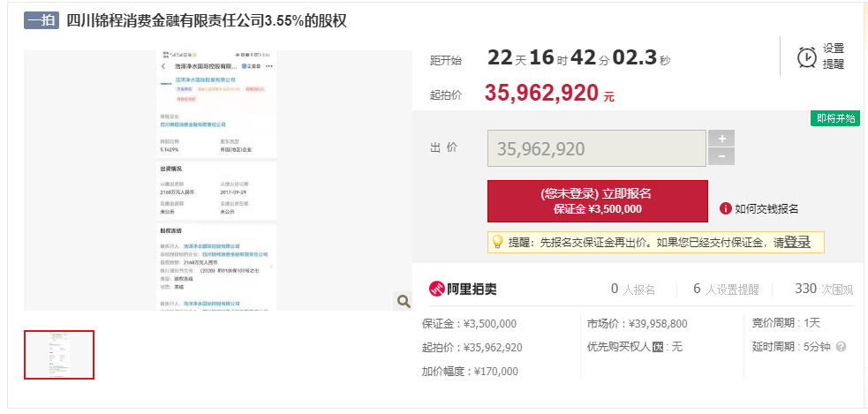
Task: Click the 0 人报名 count
Action: tap(633, 289)
